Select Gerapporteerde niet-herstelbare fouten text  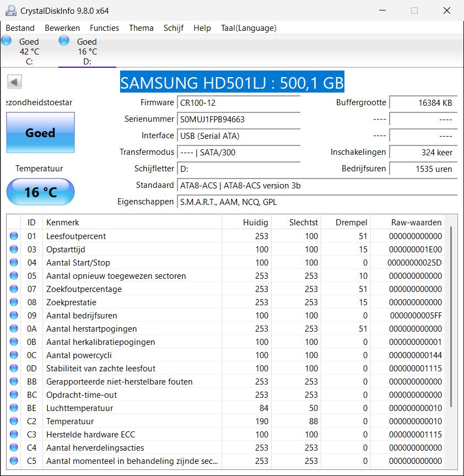pyautogui.click(x=120, y=382)
